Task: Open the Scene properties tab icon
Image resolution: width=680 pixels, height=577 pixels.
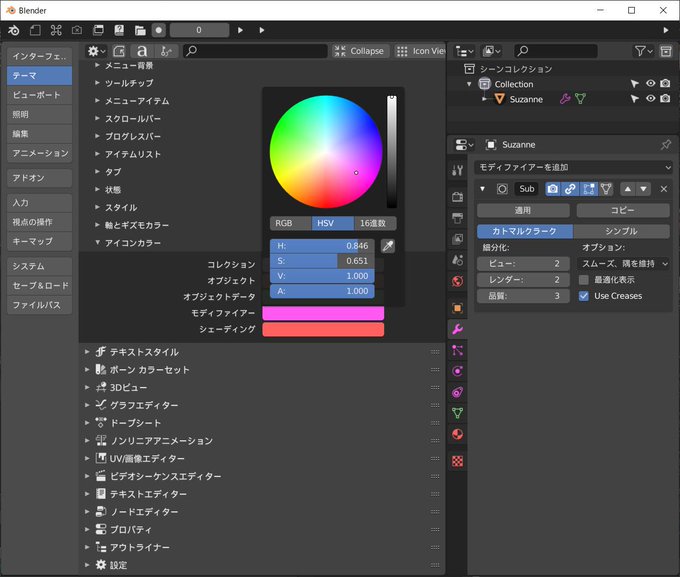Action: 457,260
